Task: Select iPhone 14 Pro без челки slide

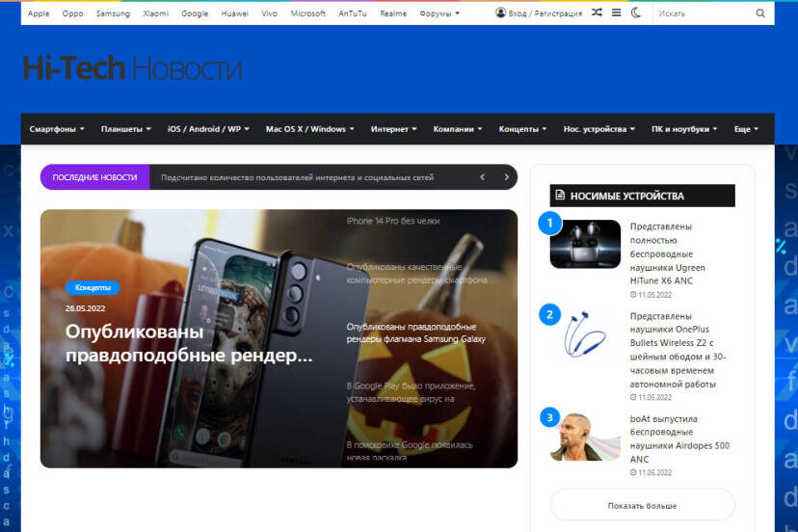Action: [x=393, y=221]
